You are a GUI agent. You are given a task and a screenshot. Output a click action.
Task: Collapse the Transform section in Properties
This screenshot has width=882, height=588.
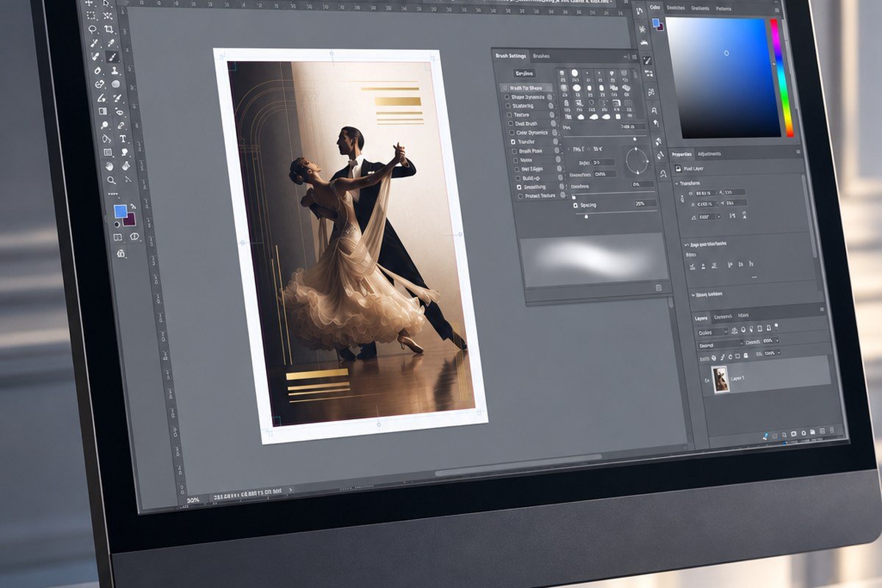pos(676,183)
